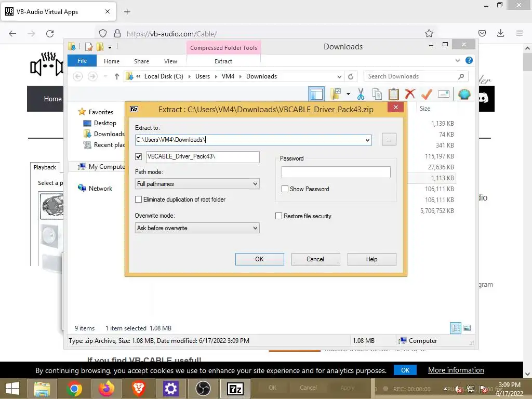
Task: Click the Back arrow in Downloads window
Action: tap(78, 76)
